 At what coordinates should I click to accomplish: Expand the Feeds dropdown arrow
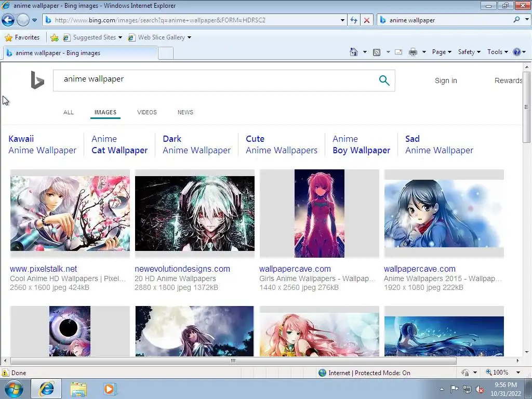point(388,52)
